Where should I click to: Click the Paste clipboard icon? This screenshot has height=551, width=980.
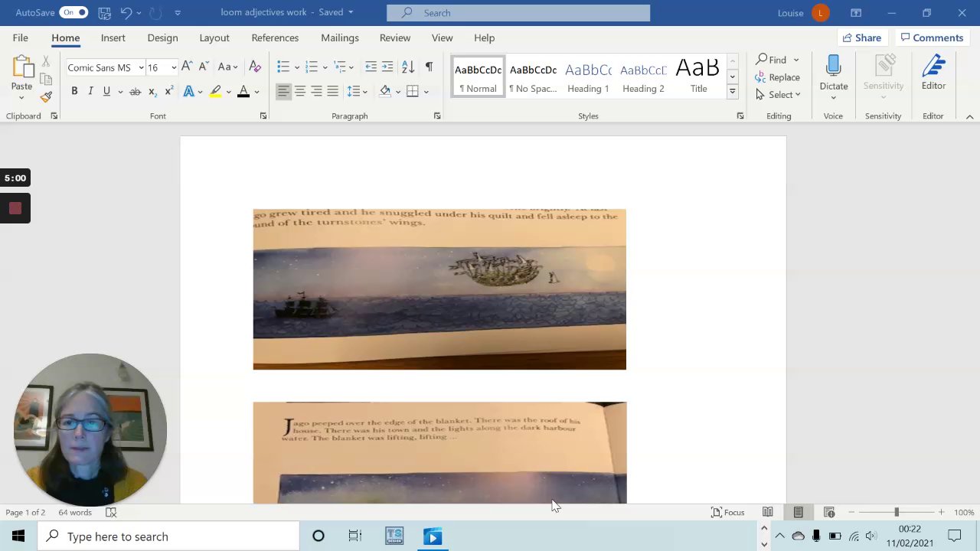[x=21, y=67]
